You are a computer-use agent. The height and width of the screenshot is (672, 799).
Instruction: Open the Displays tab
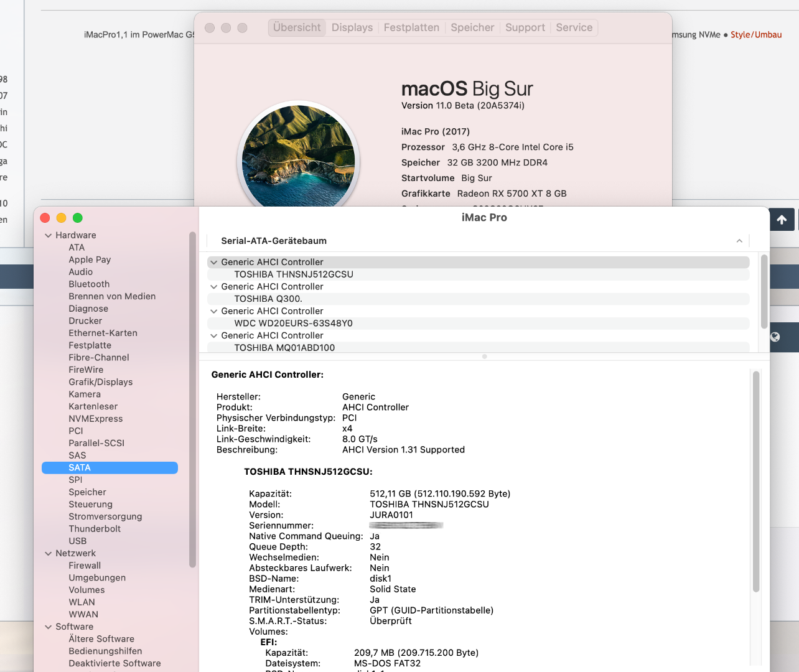352,27
